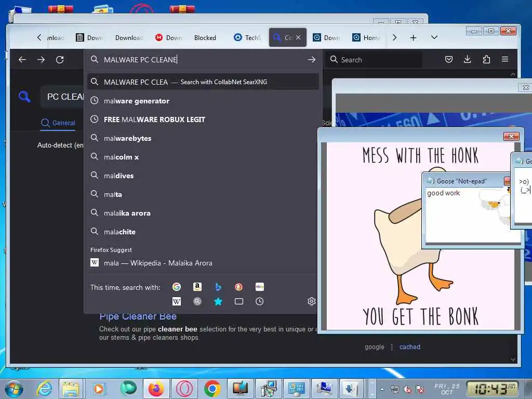Search this time with Amazon
The image size is (532, 399).
click(x=197, y=287)
